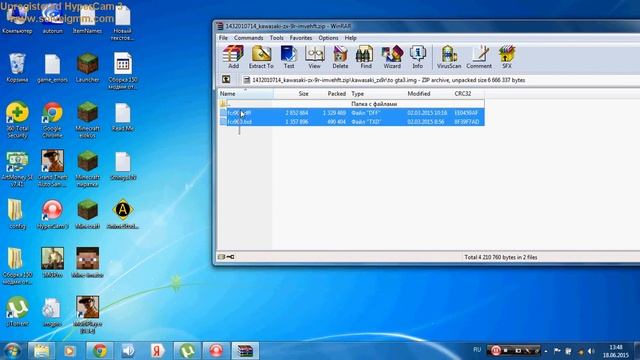
Task: Click the taskbar clock showing 13:48
Action: pos(616,351)
